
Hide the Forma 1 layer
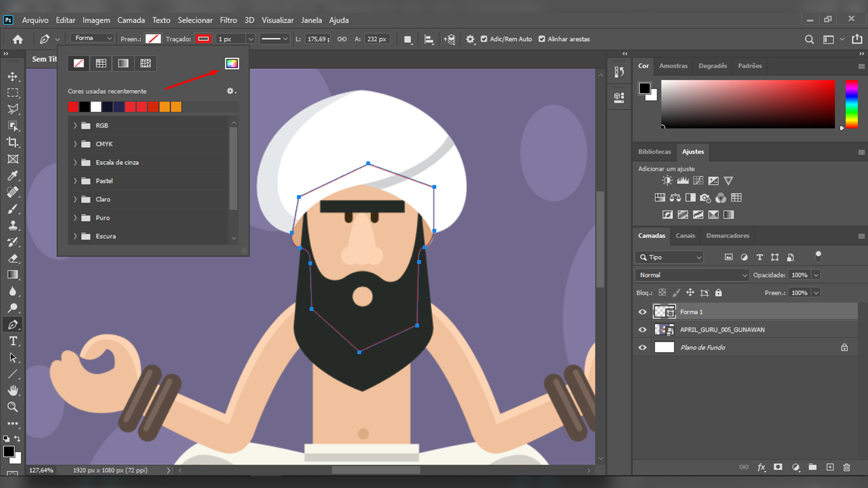coord(642,312)
